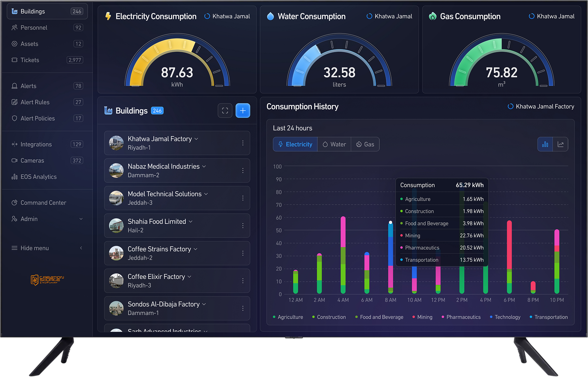Click the electricity gauge 87.63 kWh

pyautogui.click(x=177, y=61)
